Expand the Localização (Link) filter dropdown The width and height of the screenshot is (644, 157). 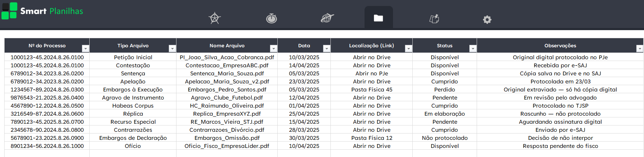pyautogui.click(x=408, y=49)
